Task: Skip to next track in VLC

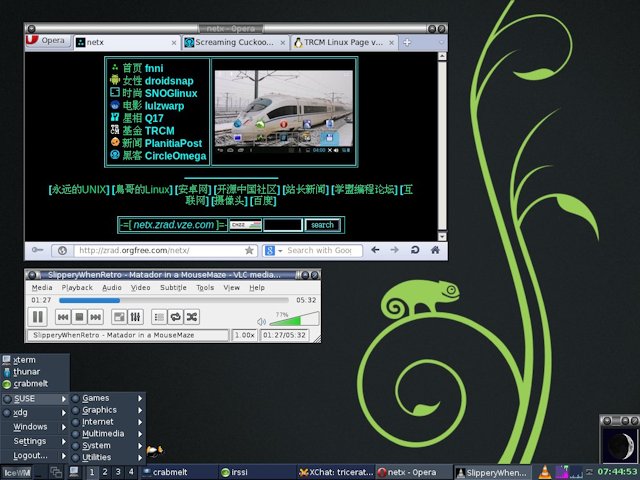Action: pyautogui.click(x=96, y=317)
